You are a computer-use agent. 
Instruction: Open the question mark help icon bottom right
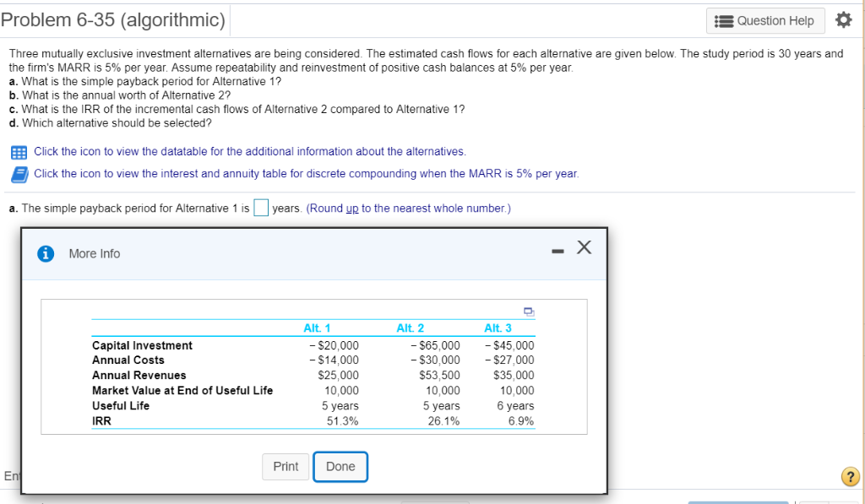pos(851,477)
